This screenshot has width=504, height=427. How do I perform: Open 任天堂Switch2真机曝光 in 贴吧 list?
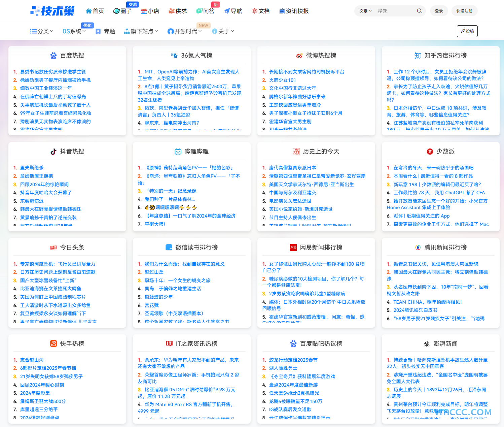(294, 393)
